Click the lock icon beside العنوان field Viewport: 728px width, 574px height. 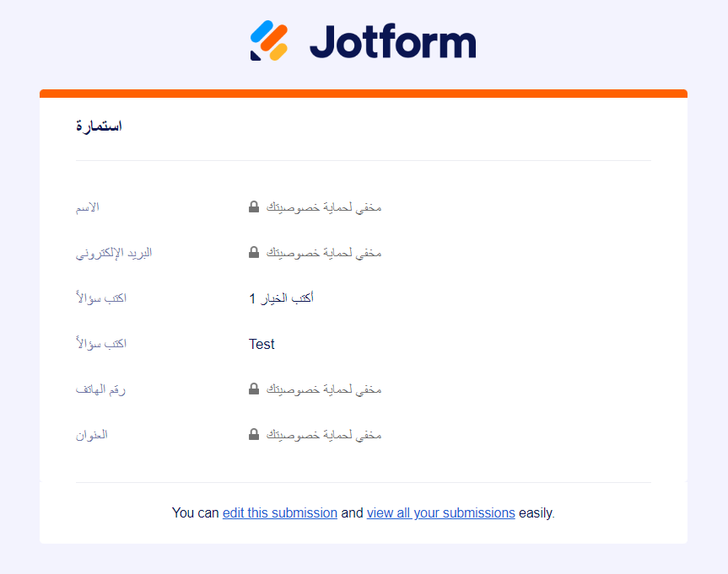252,435
